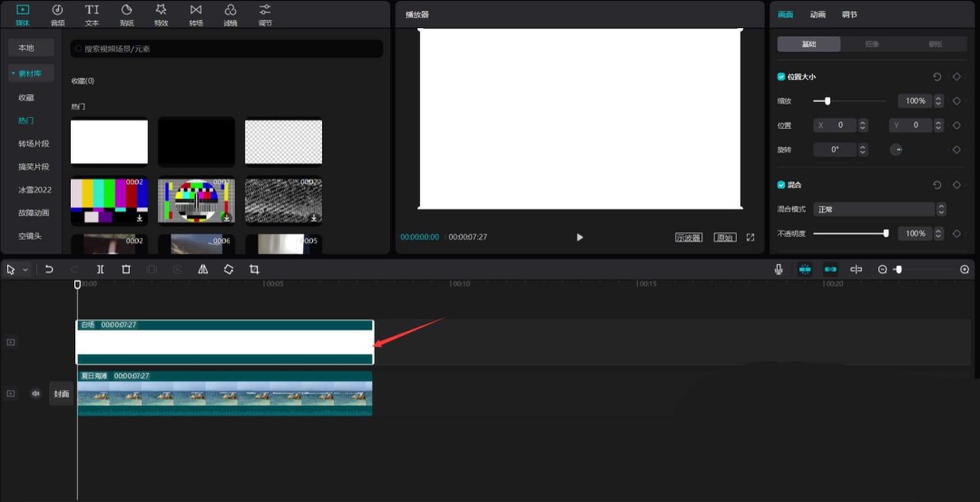Image resolution: width=980 pixels, height=502 pixels.
Task: Click the 封面 cover button
Action: (x=61, y=394)
